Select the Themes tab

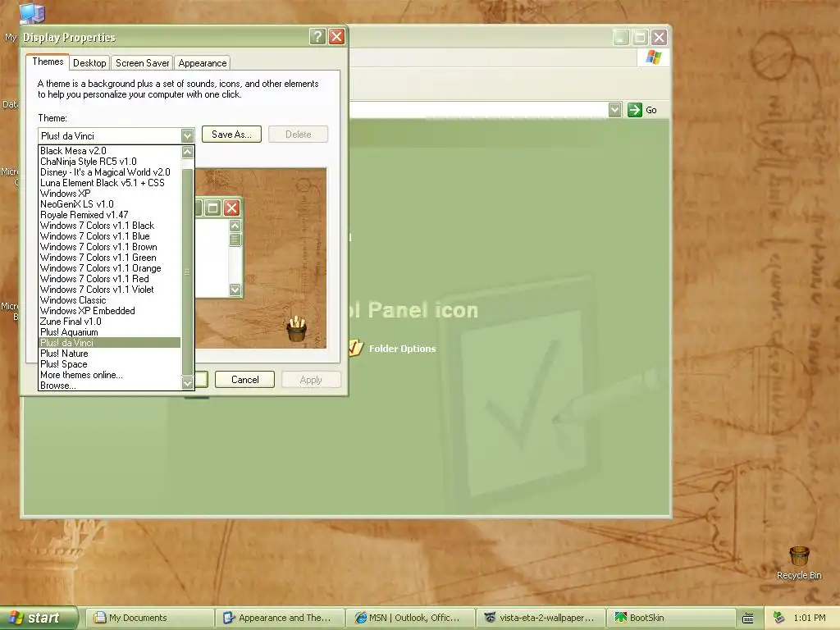pyautogui.click(x=48, y=62)
